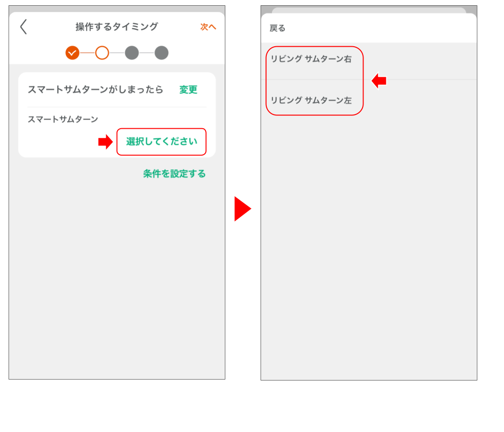Click the orange checkmark step indicator
This screenshot has width=504, height=432.
coord(72,53)
